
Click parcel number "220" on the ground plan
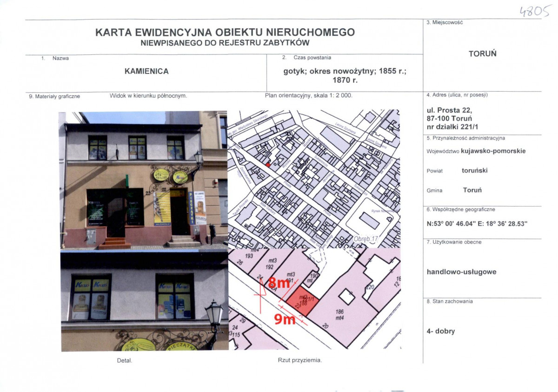[x=370, y=287]
